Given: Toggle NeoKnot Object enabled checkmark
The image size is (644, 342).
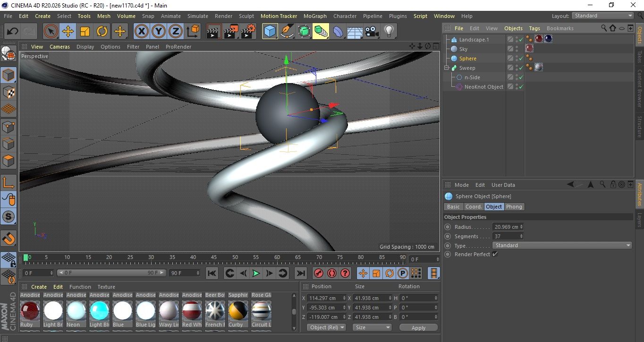Looking at the screenshot, I should [x=521, y=87].
